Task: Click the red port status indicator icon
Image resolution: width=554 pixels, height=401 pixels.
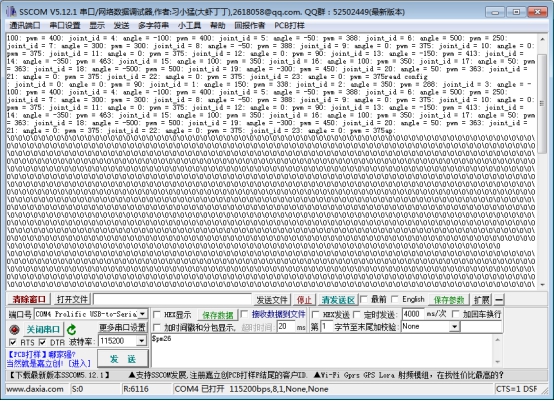Action: (x=14, y=329)
